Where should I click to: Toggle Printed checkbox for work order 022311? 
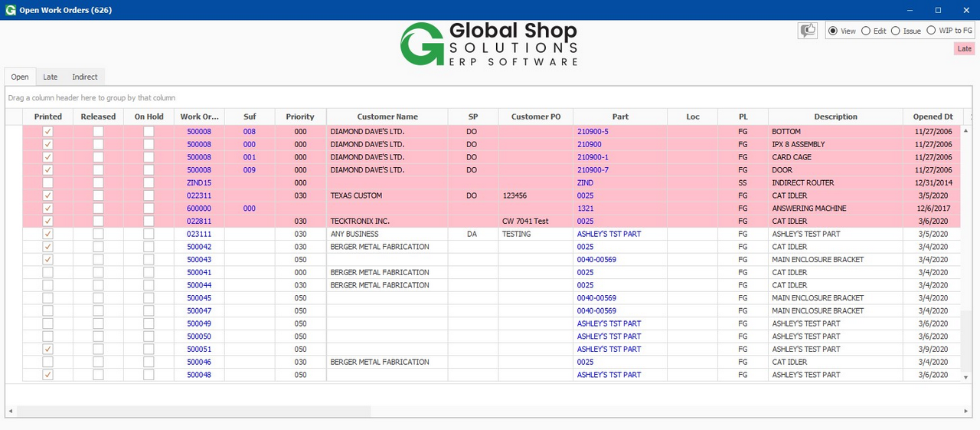point(47,195)
